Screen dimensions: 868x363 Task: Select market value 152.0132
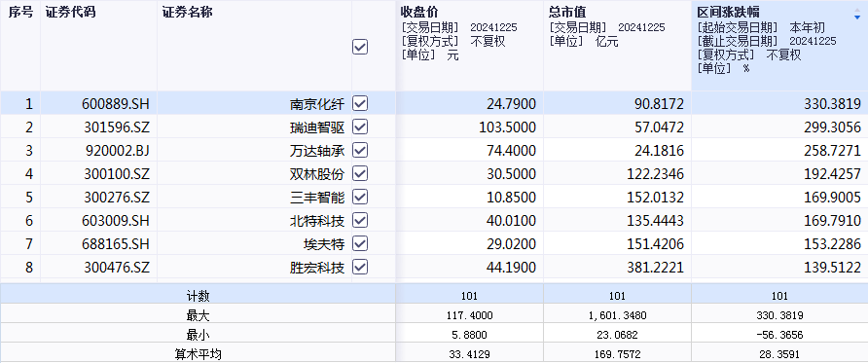[x=656, y=198]
